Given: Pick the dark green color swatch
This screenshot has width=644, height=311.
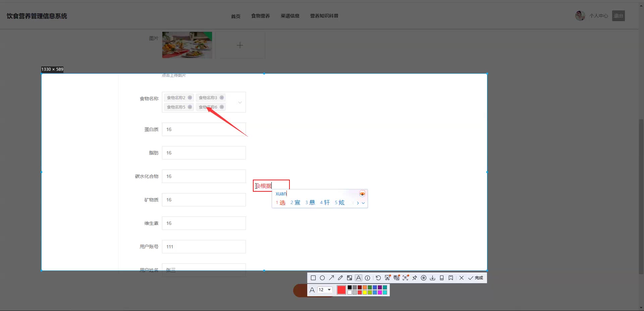Looking at the screenshot, I should (370, 288).
